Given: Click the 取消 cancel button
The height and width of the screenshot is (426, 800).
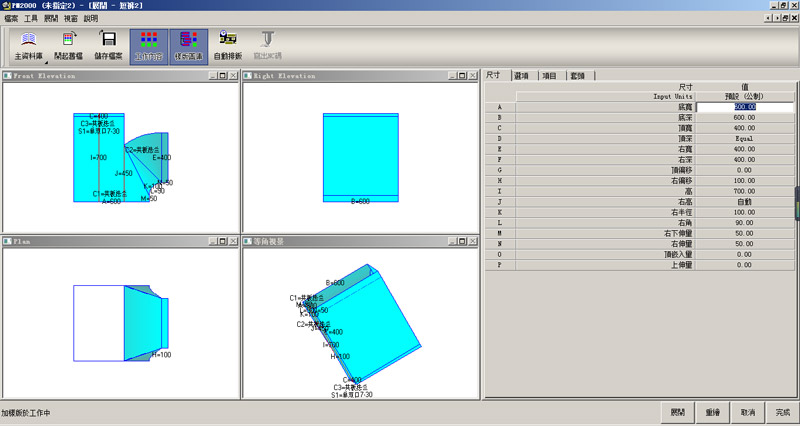Looking at the screenshot, I should 747,412.
